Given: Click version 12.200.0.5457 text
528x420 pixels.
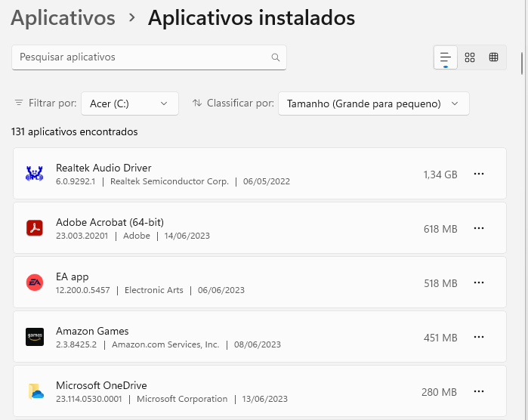Looking at the screenshot, I should (83, 290).
